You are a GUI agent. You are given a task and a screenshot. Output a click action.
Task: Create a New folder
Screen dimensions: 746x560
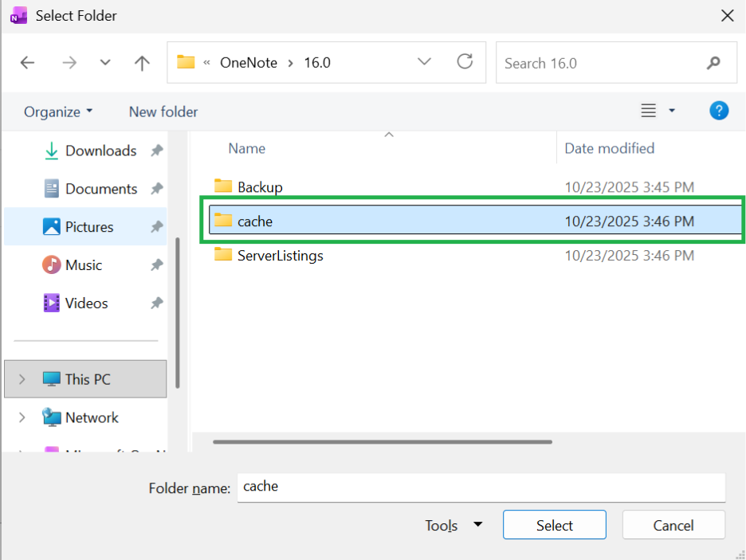point(163,112)
